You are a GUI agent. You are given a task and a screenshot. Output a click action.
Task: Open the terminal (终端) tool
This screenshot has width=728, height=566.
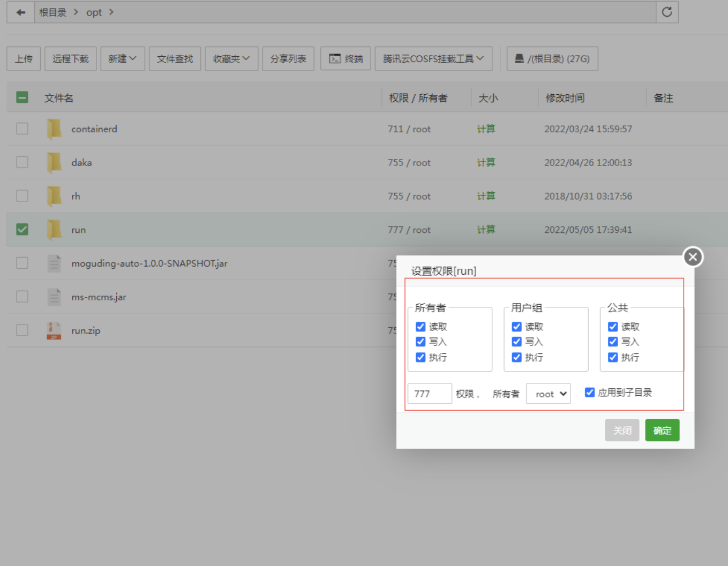pos(346,59)
